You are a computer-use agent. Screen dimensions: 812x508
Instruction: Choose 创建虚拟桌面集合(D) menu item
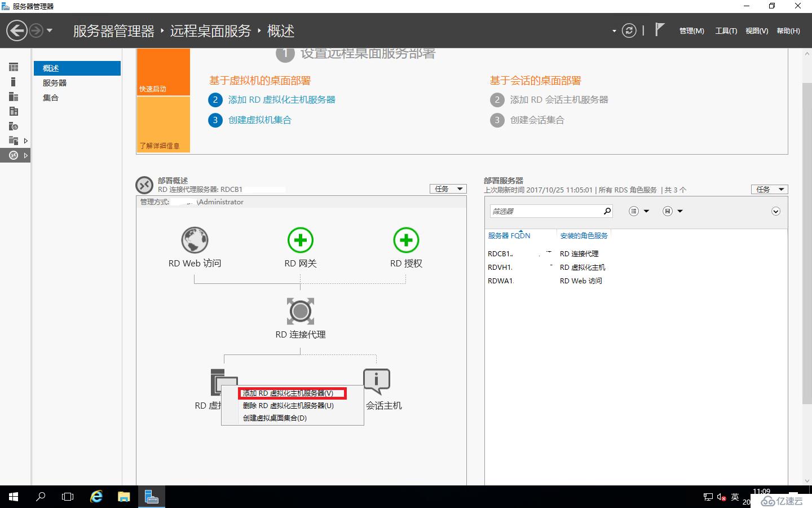(x=293, y=418)
